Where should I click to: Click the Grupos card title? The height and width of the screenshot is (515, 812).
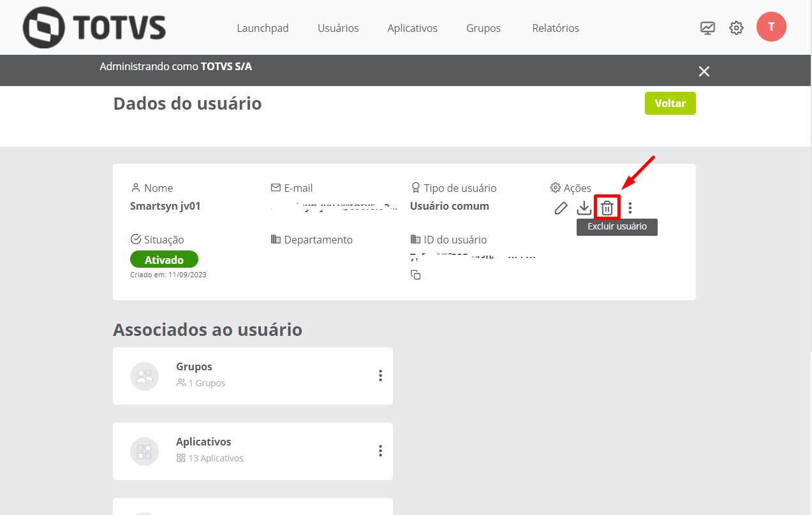(194, 366)
